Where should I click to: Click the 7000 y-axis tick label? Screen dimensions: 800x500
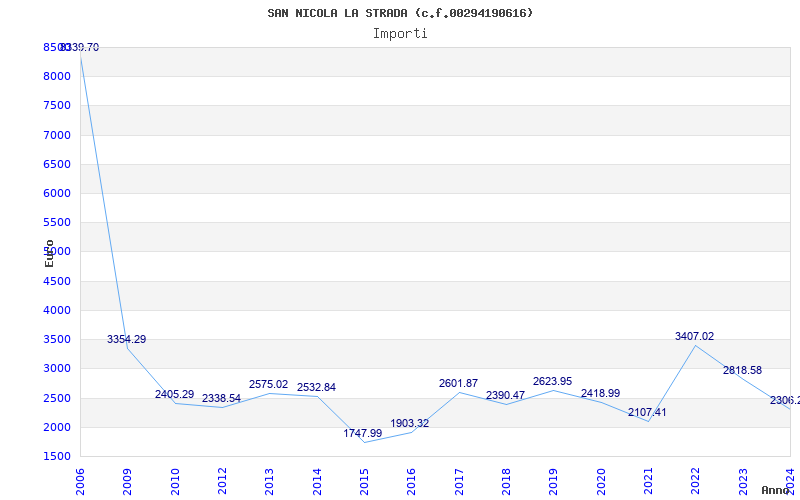pyautogui.click(x=57, y=135)
